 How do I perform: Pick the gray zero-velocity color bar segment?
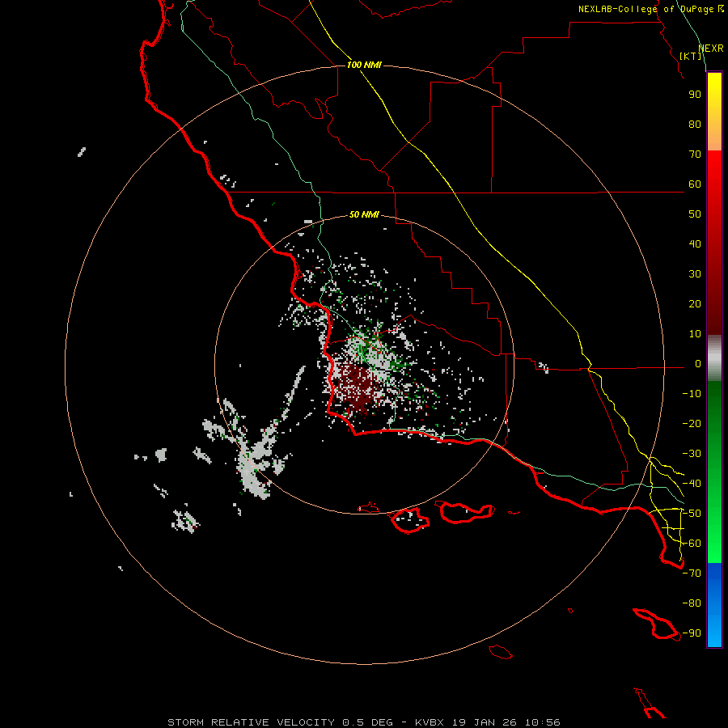coord(714,358)
